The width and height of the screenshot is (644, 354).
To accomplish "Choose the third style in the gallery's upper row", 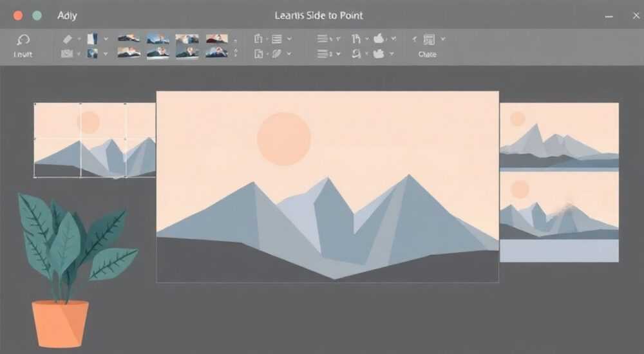I will coord(187,39).
